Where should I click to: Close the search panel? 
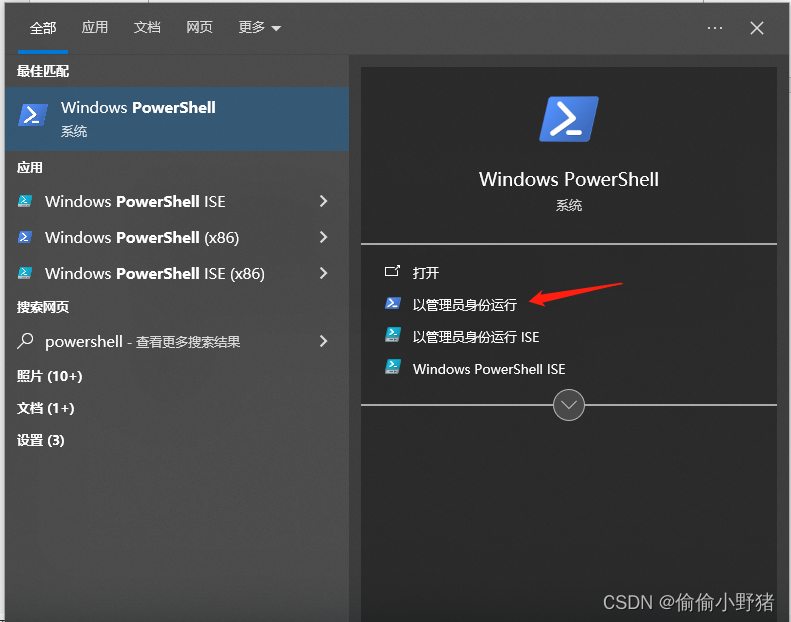click(x=757, y=28)
